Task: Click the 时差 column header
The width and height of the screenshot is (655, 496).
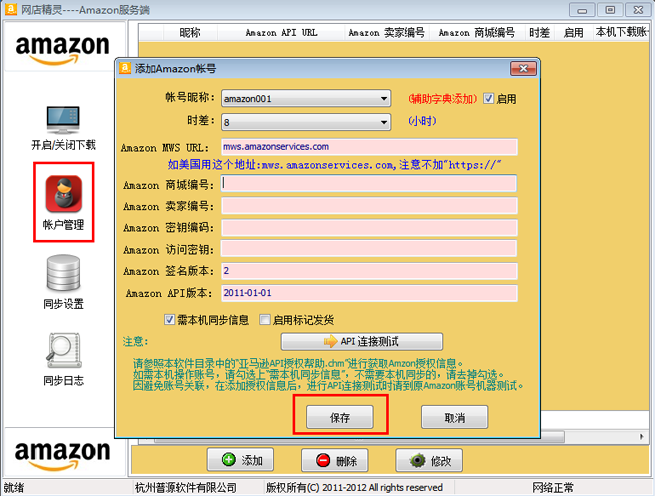Action: pyautogui.click(x=539, y=32)
